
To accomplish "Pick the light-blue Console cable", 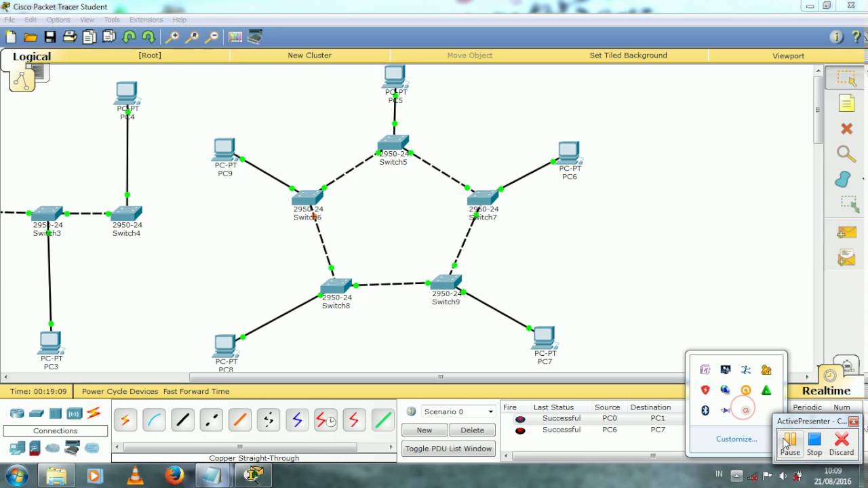I will coord(154,420).
